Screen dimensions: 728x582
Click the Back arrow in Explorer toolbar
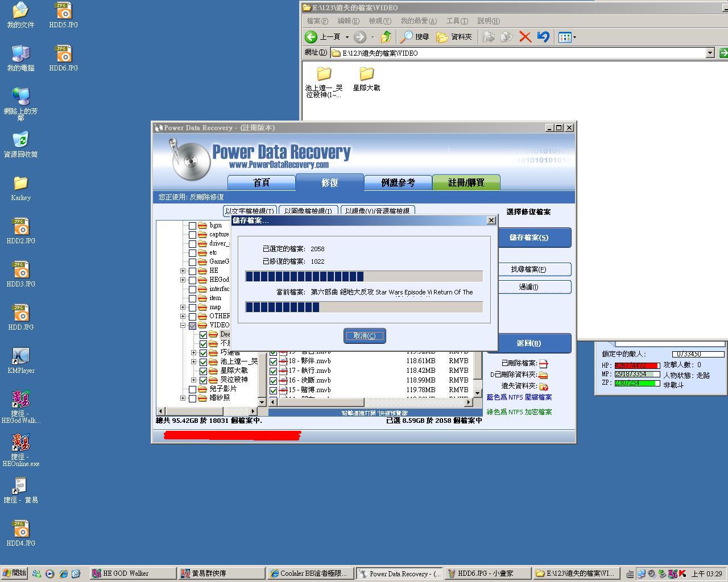coord(311,37)
